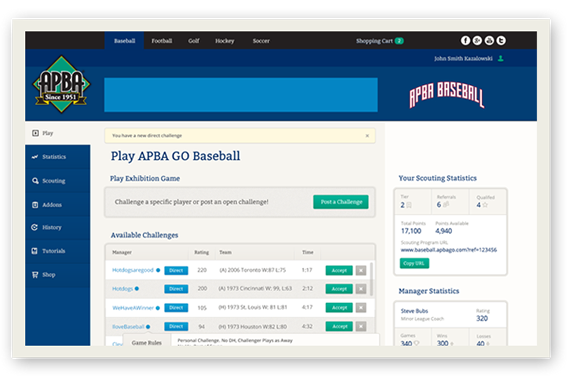Click the Game Rules label

(147, 343)
